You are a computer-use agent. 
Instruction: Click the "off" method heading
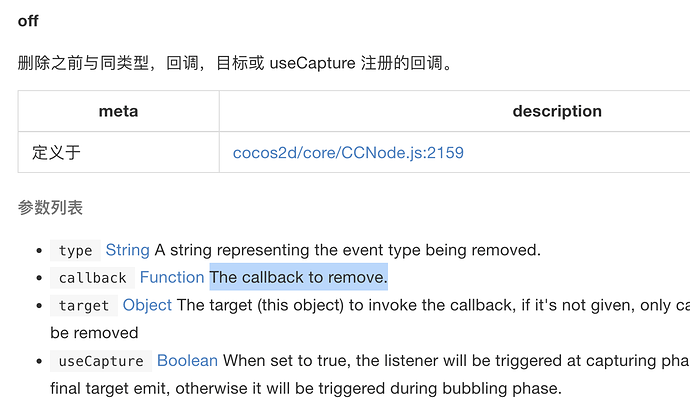coord(28,20)
